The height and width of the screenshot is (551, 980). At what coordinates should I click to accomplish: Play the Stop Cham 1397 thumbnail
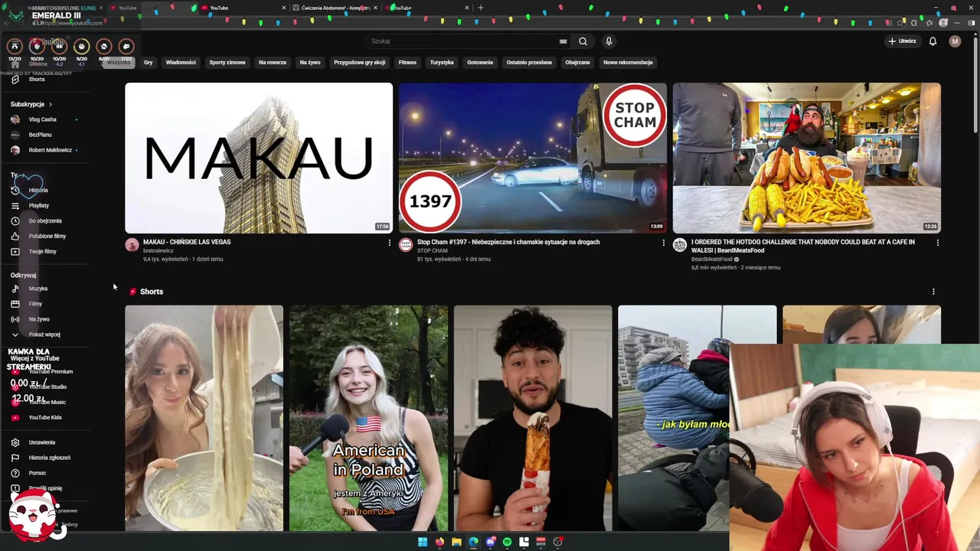pyautogui.click(x=533, y=158)
